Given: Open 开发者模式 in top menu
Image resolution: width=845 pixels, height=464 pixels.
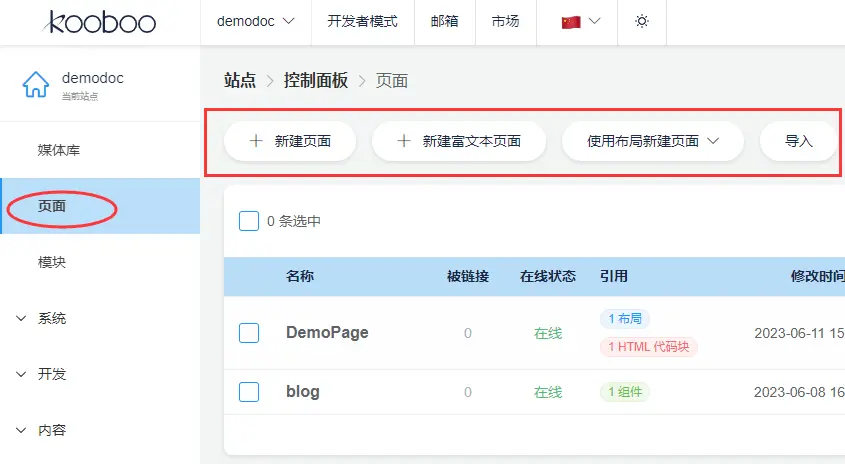Looking at the screenshot, I should point(362,21).
